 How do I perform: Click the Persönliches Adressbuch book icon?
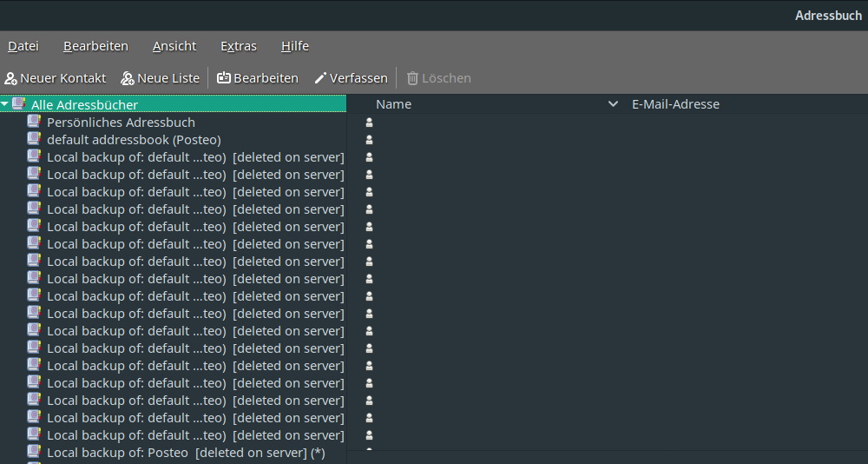point(35,122)
